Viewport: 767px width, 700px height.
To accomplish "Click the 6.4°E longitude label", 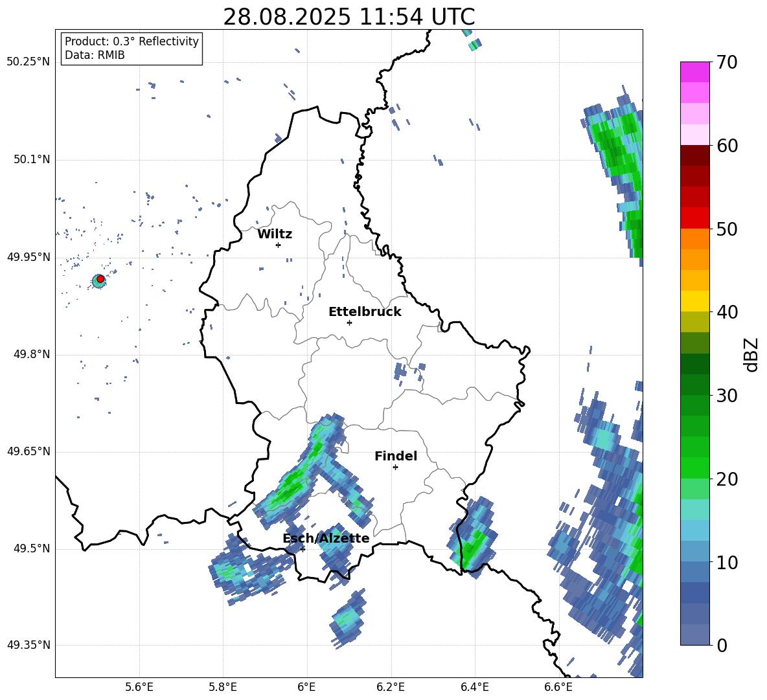I will click(x=474, y=687).
